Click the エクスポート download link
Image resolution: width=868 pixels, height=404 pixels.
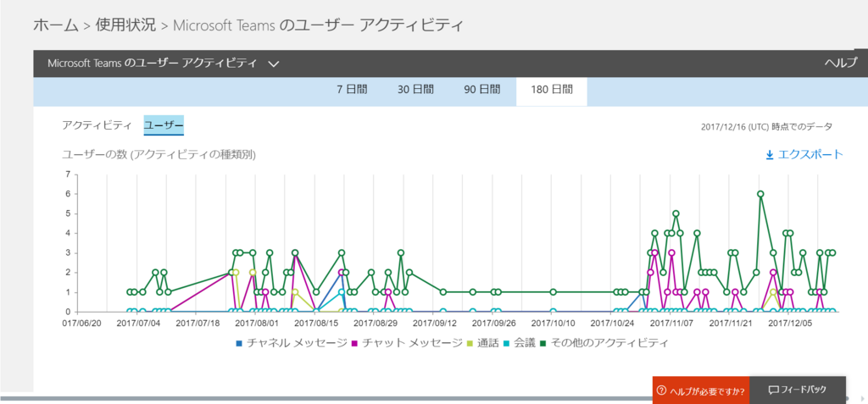(810, 155)
